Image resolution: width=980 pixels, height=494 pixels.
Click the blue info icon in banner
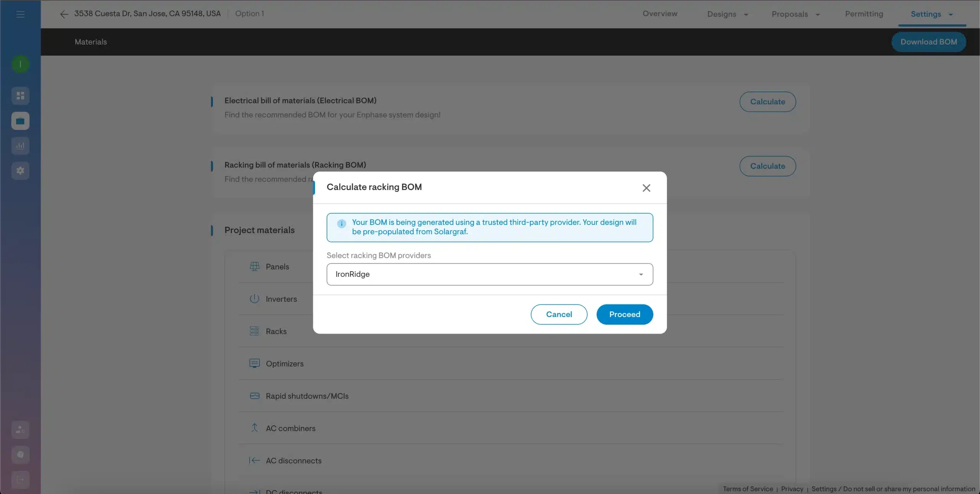click(341, 224)
